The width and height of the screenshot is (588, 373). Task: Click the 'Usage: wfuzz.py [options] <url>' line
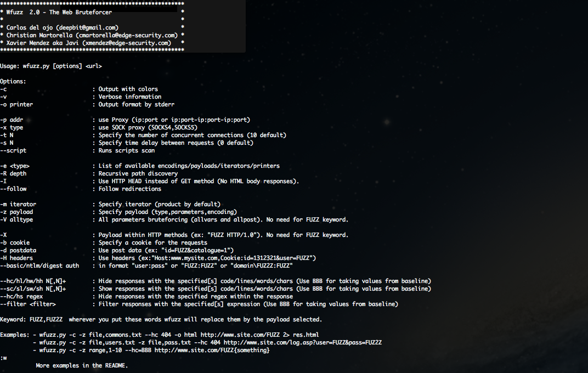pyautogui.click(x=51, y=66)
